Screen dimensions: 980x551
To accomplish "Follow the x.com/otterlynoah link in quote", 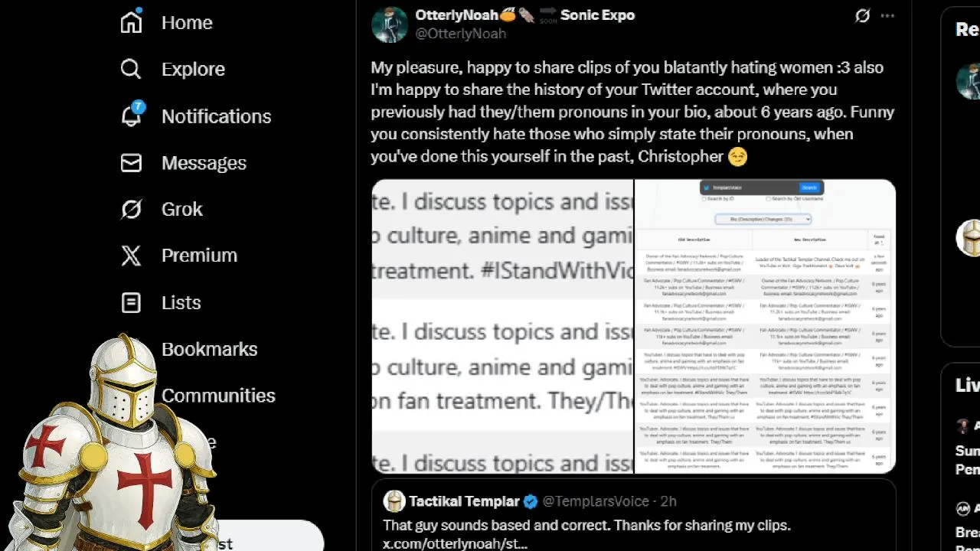I will (x=456, y=544).
